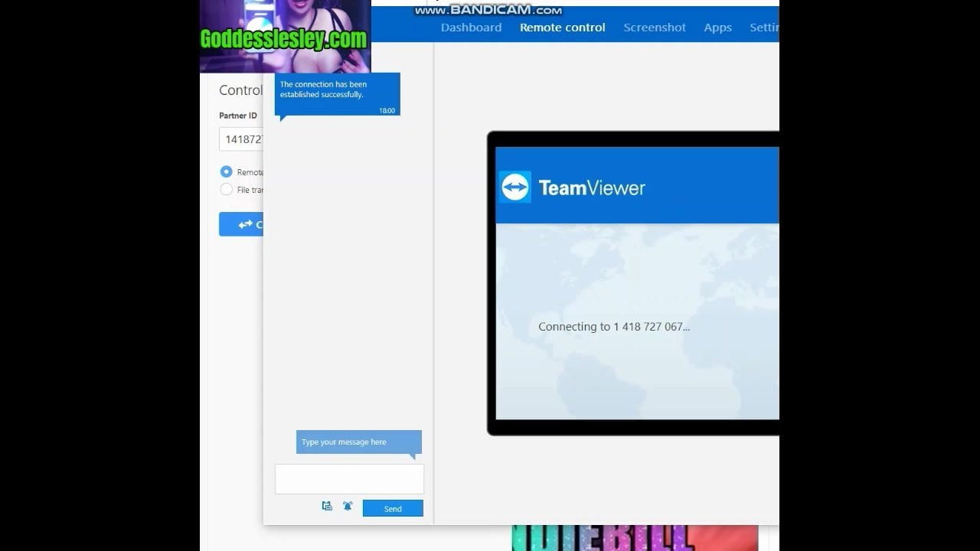Screen dimensions: 980x551
Task: Click the 'Type your message here' hint bubble
Action: (359, 442)
